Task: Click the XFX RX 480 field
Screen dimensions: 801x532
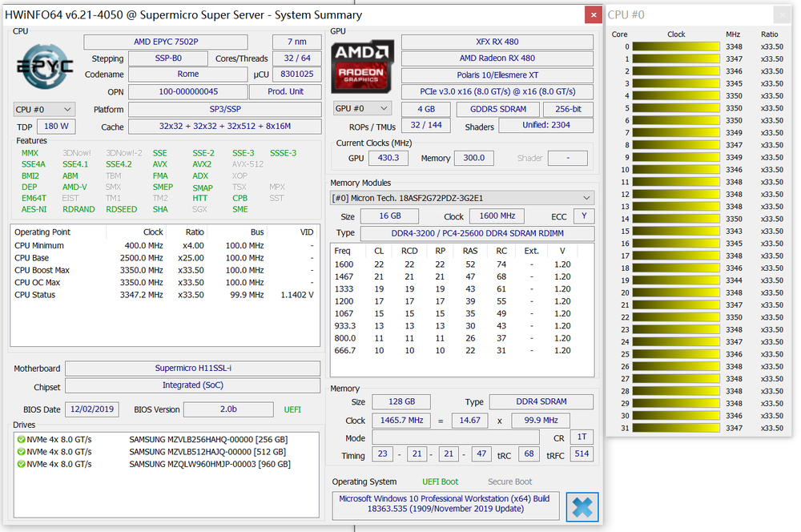Action: [497, 42]
